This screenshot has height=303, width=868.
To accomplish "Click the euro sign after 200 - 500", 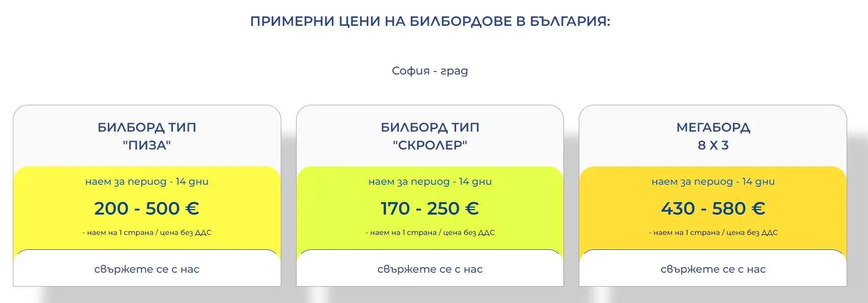I will coord(192,209).
